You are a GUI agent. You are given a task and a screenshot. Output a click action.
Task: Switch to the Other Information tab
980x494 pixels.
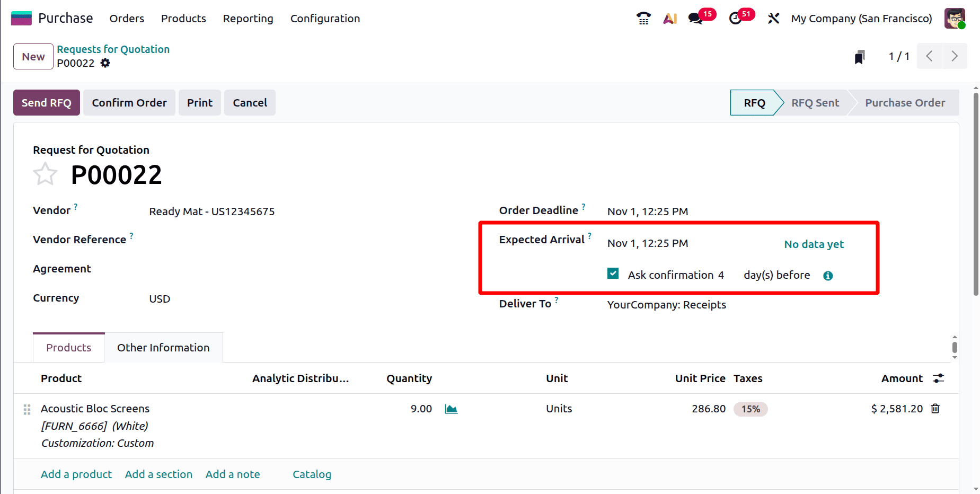(163, 347)
